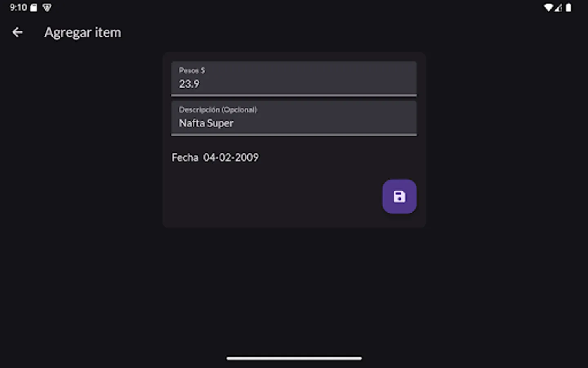This screenshot has height=368, width=588.
Task: Tap the VPN shield icon in status bar
Action: click(47, 8)
